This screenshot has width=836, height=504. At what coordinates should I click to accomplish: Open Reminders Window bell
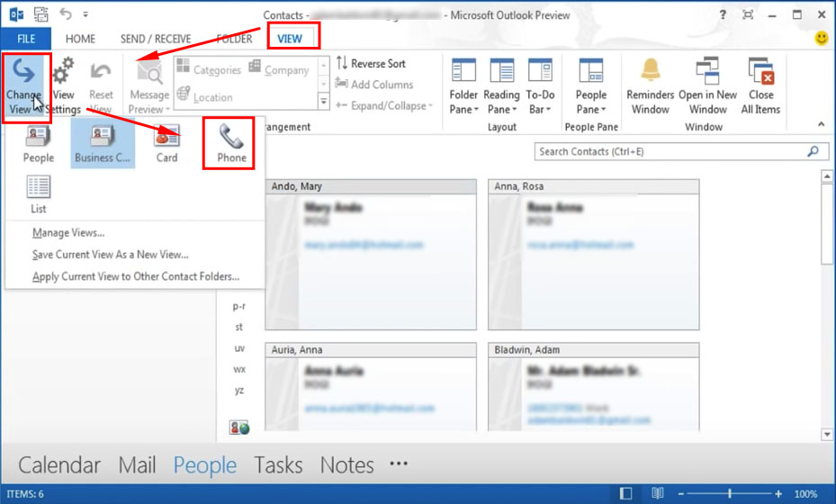[x=650, y=86]
